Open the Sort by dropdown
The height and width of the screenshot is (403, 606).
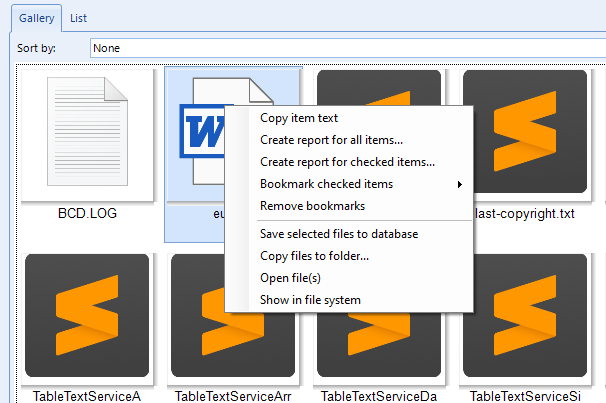(347, 47)
